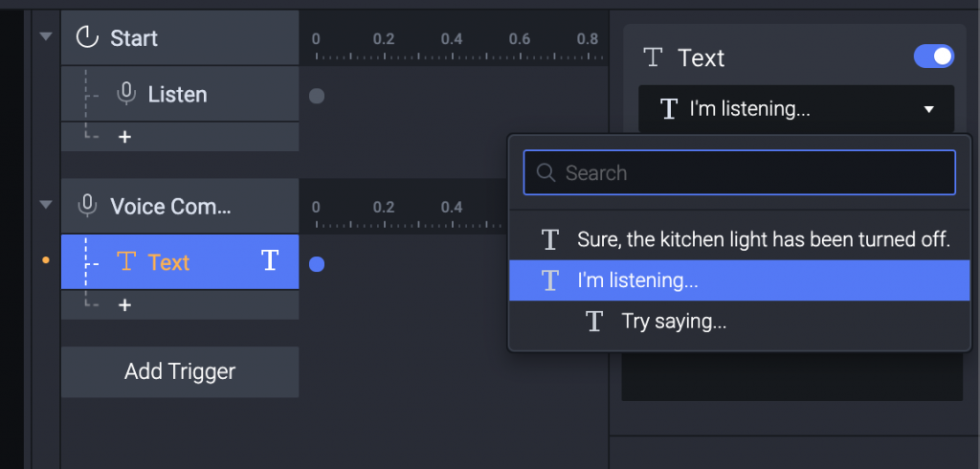Collapse the Voice Command trigger group
Viewport: 980px width, 469px height.
click(45, 204)
